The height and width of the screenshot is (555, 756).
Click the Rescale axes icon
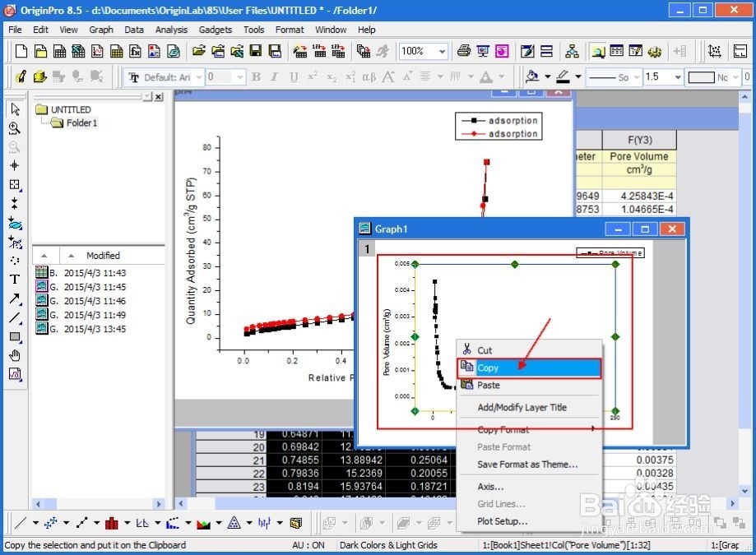(714, 51)
